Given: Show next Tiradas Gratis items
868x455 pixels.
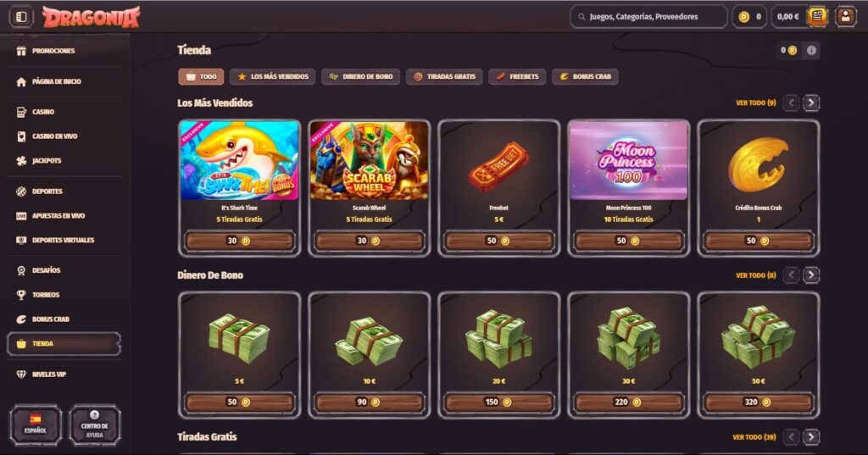Looking at the screenshot, I should click(x=811, y=436).
